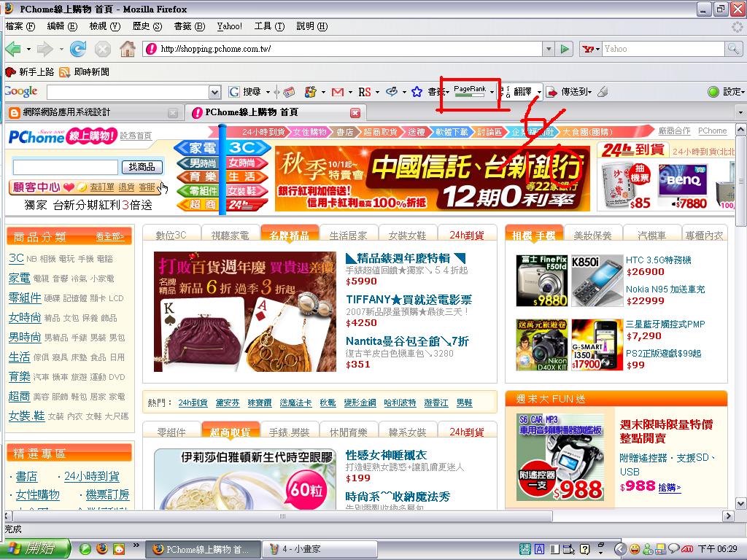Open the Google toolbar search box dropdown
The image size is (747, 560).
pyautogui.click(x=215, y=92)
